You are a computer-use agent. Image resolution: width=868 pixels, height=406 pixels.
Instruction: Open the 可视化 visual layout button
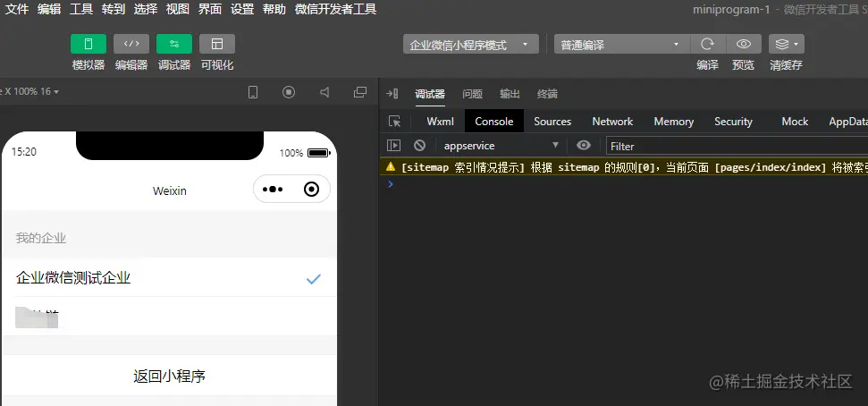(x=217, y=44)
